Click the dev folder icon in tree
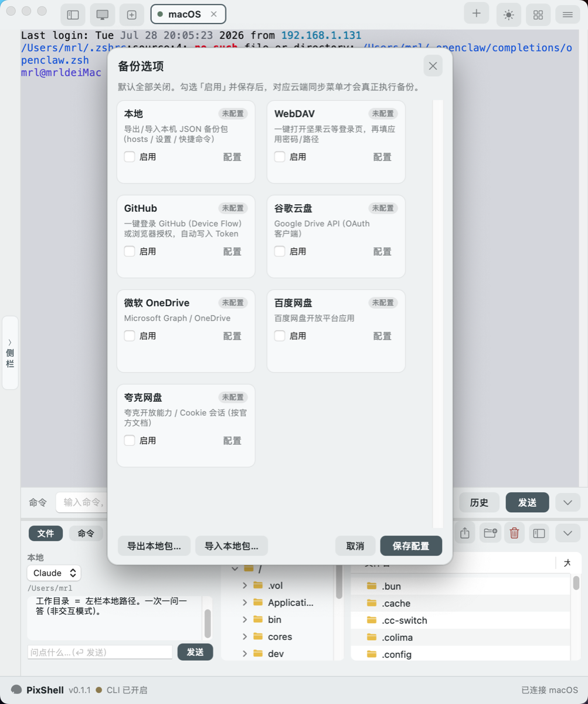588x704 pixels. pyautogui.click(x=258, y=654)
